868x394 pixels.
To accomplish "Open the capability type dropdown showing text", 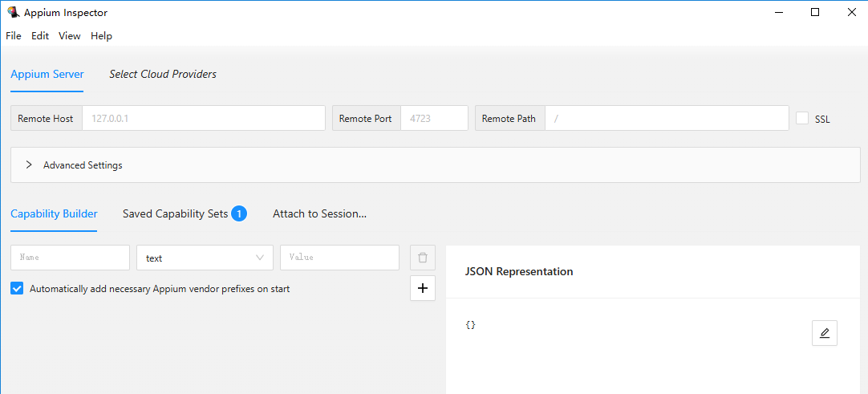I will click(205, 258).
